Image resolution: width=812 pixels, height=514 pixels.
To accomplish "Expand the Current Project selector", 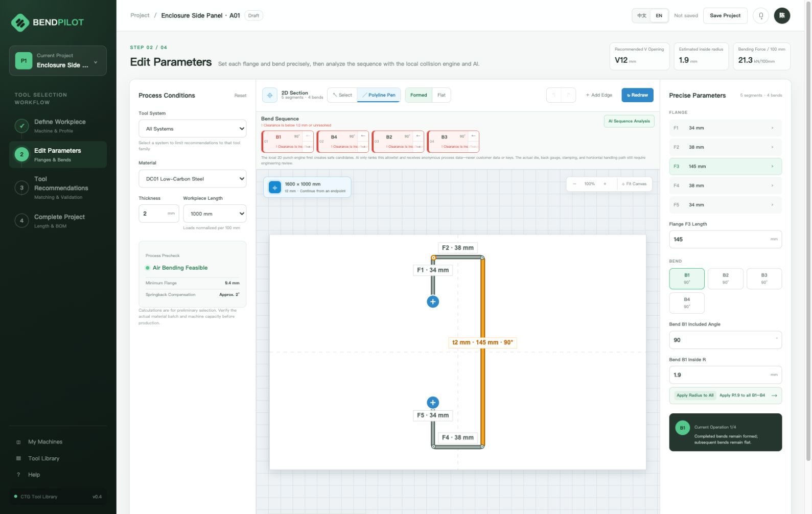I will pos(58,61).
